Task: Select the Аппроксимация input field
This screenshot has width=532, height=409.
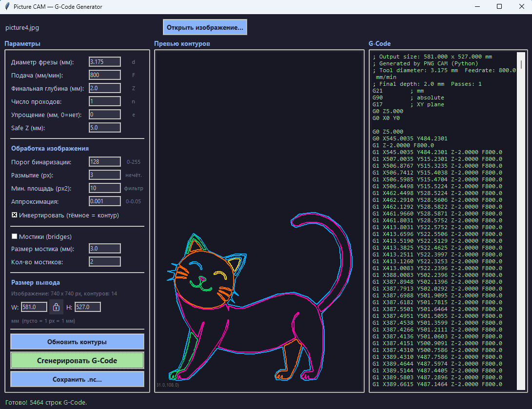Action: click(104, 201)
